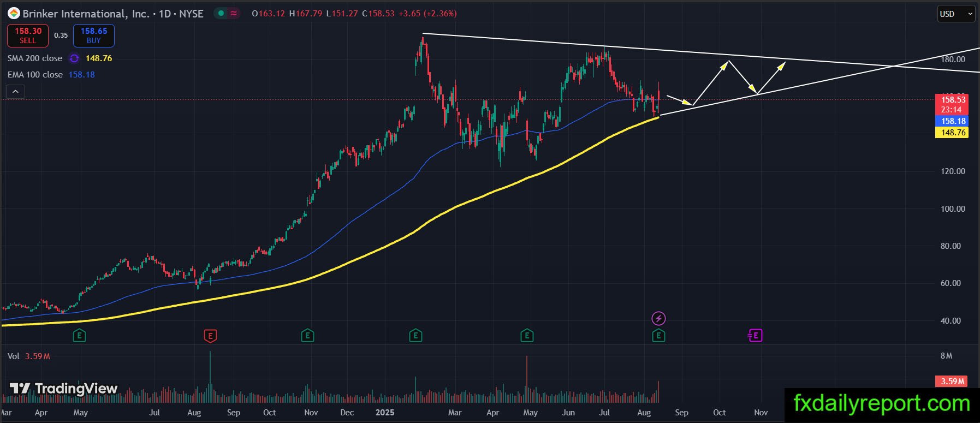Click the Jun label on time axis

(568, 413)
